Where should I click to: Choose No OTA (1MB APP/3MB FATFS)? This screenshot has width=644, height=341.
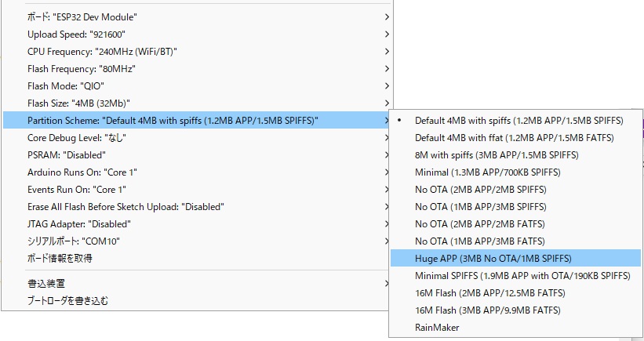click(515, 241)
